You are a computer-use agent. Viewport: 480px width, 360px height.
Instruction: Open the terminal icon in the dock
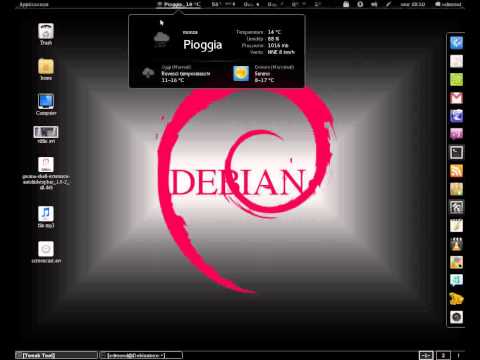[x=456, y=152]
